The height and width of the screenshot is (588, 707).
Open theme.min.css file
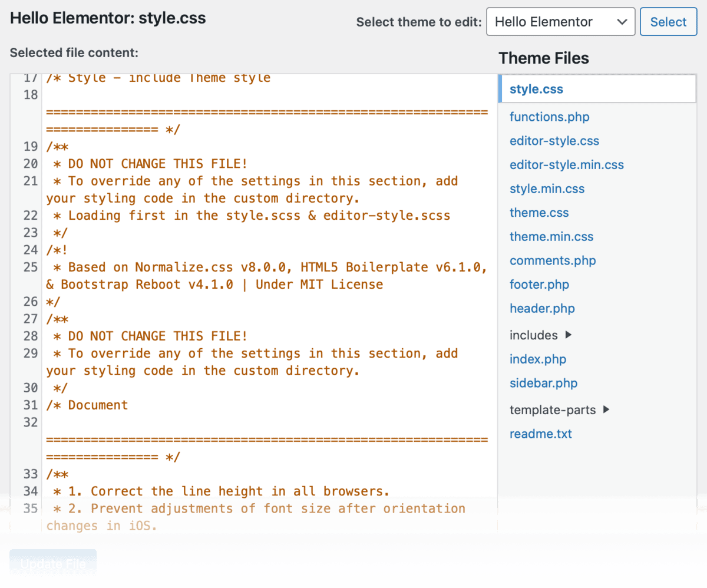click(551, 236)
